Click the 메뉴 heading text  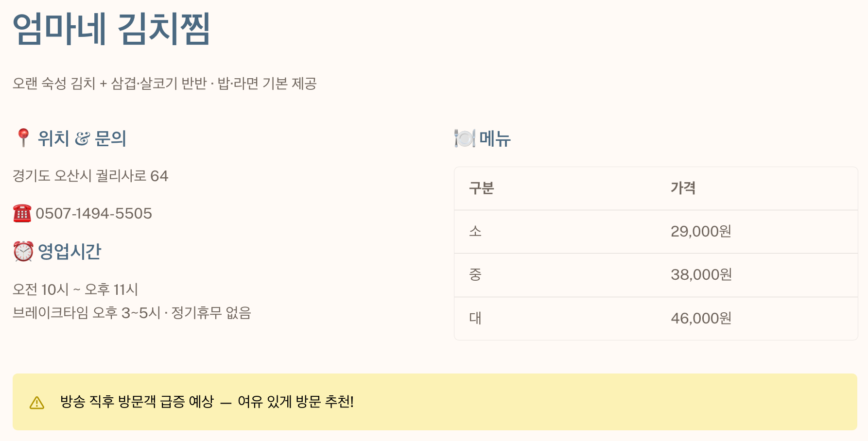[495, 138]
